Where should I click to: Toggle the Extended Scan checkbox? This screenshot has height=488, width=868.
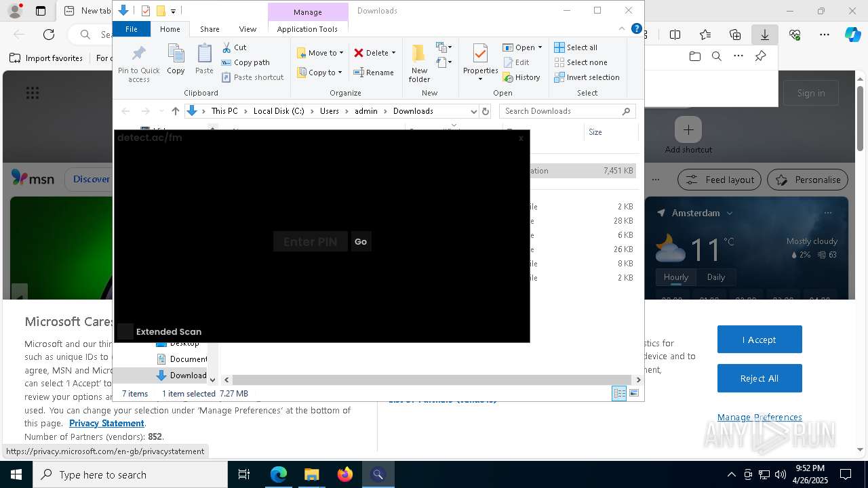[x=125, y=331]
